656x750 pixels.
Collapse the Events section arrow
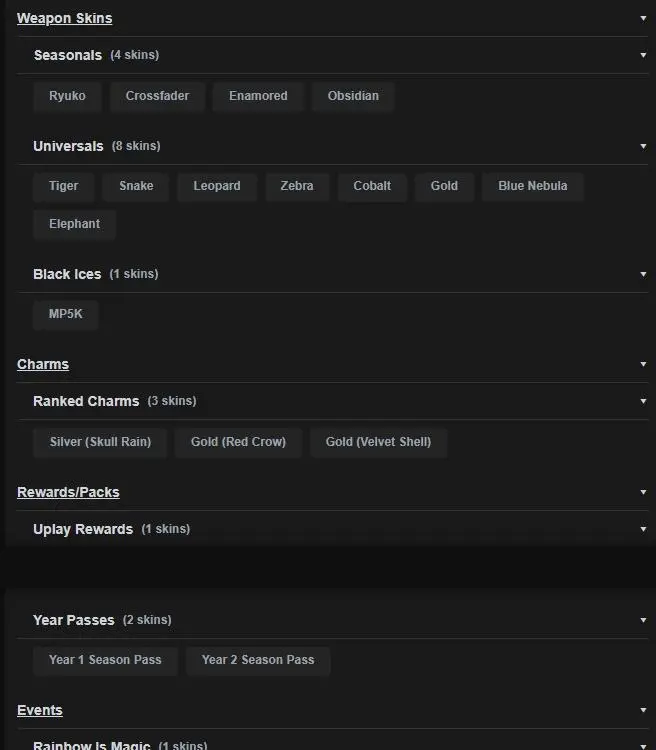coord(643,710)
